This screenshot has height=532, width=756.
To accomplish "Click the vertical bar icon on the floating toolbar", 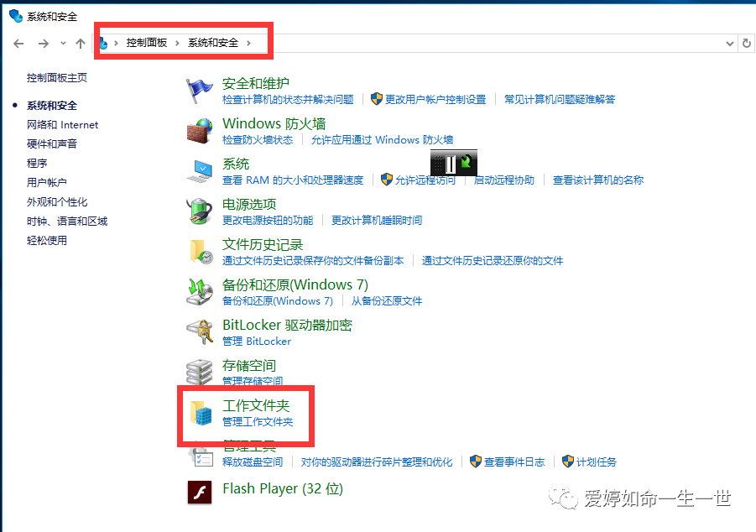I will 451,164.
